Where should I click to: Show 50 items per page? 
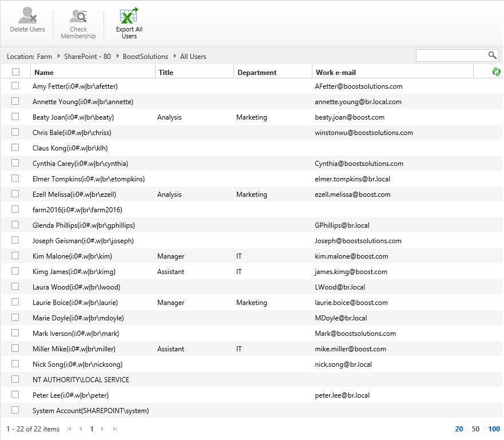pyautogui.click(x=475, y=429)
